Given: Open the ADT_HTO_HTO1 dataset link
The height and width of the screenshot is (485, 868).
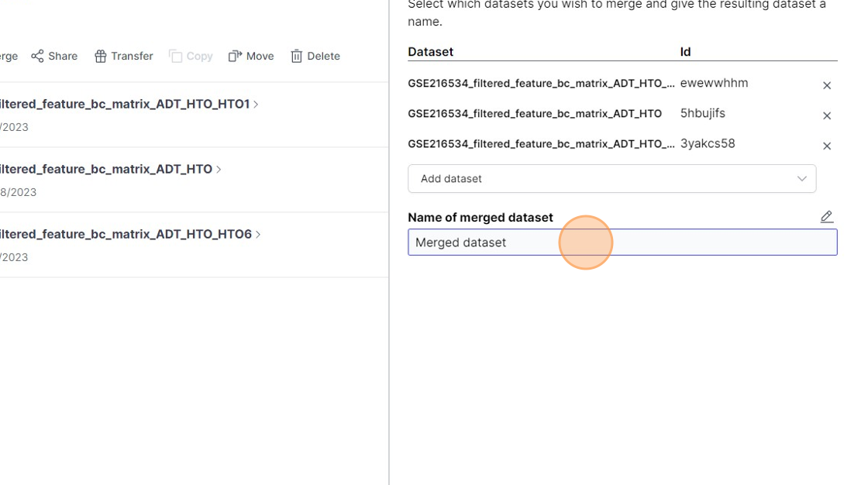Looking at the screenshot, I should click(124, 104).
